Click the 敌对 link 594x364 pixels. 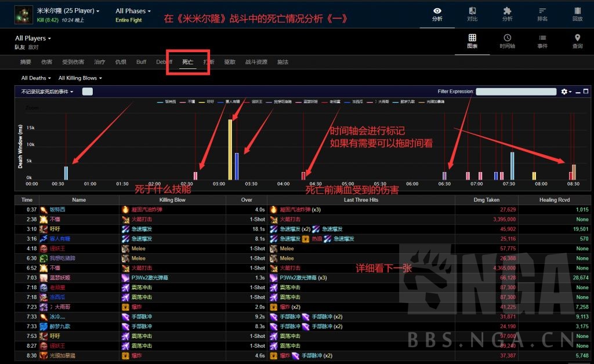coord(34,46)
